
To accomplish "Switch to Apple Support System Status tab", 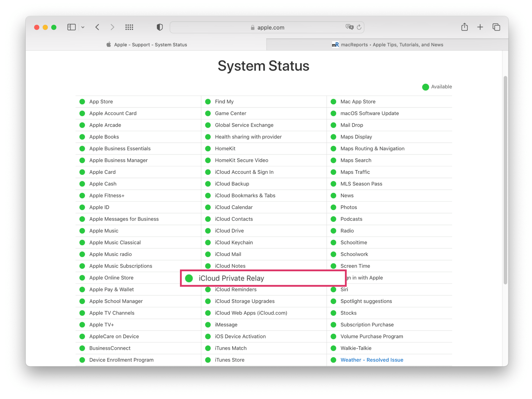I will 146,45.
